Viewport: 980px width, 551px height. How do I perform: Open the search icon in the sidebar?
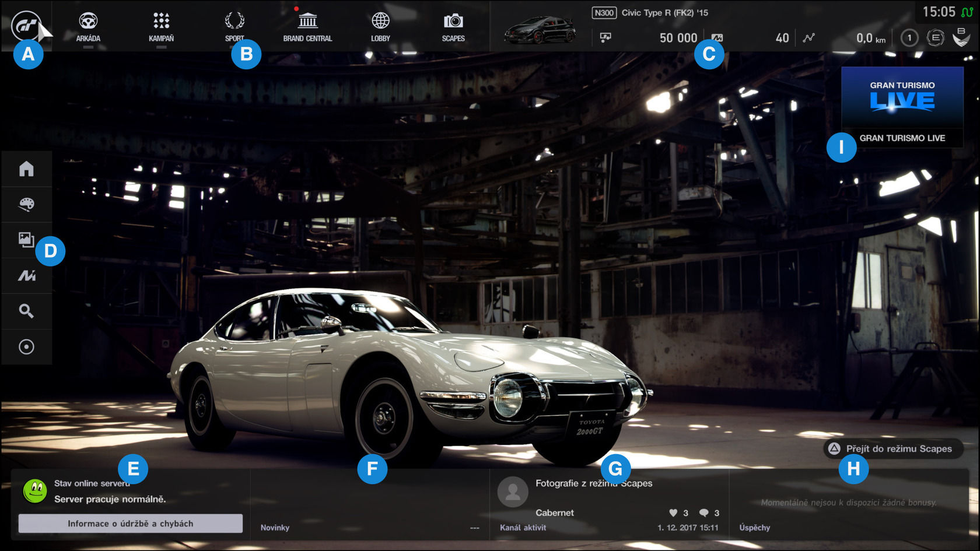point(26,311)
